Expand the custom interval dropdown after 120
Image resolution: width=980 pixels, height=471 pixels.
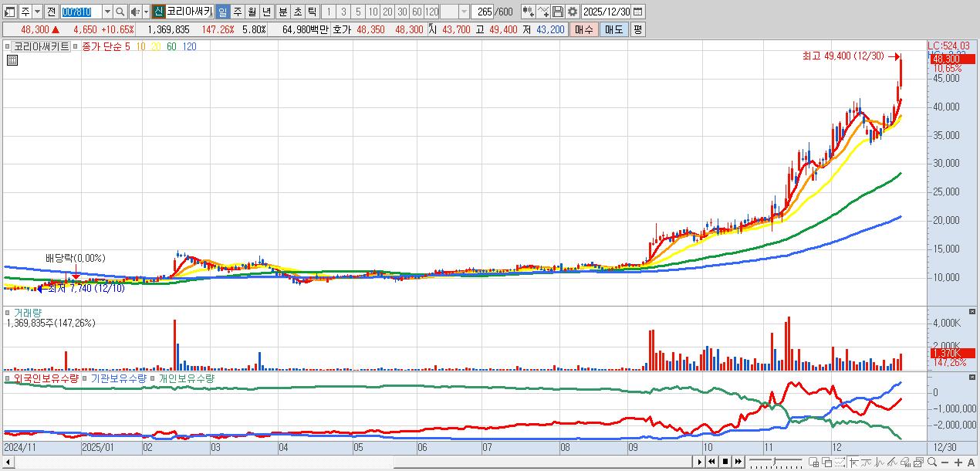click(464, 12)
